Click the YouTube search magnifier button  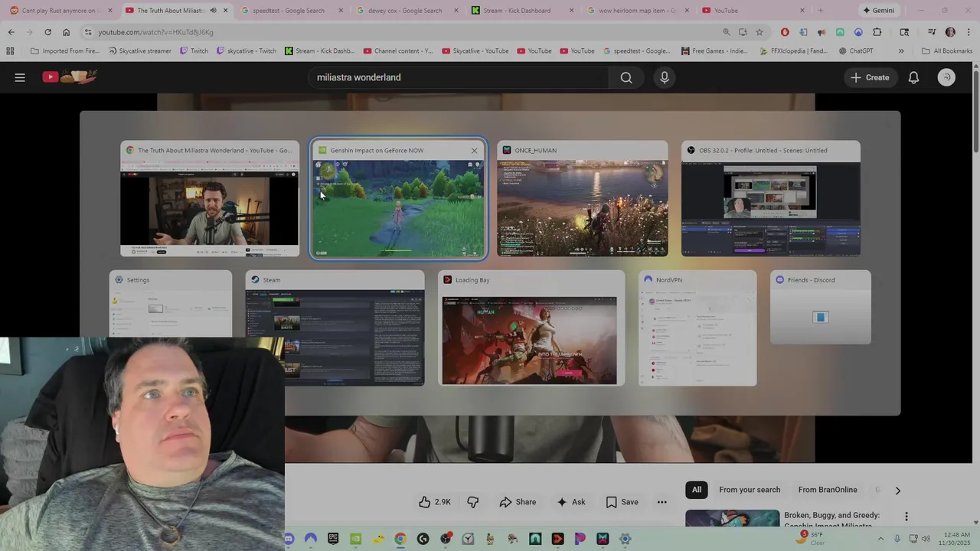click(x=626, y=77)
